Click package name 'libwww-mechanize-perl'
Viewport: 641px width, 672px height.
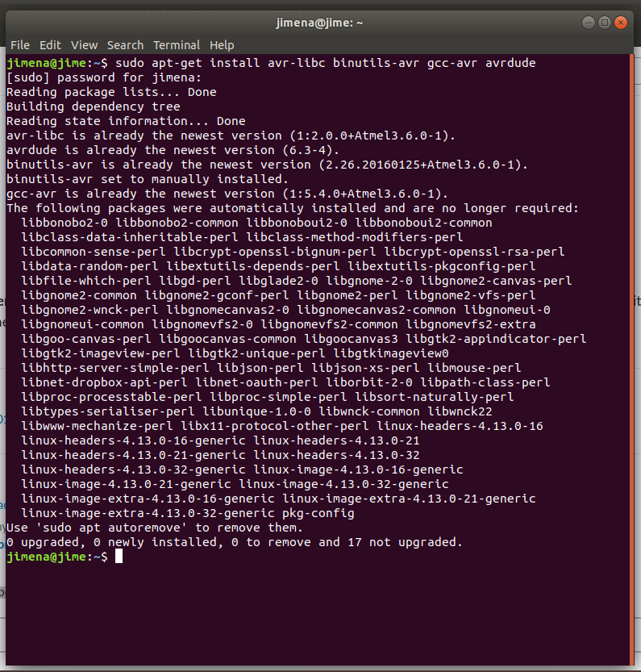[98, 427]
